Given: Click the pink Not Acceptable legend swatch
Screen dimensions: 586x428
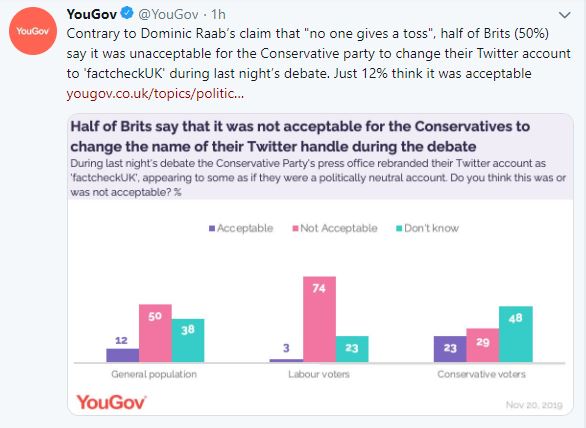Looking at the screenshot, I should (296, 228).
